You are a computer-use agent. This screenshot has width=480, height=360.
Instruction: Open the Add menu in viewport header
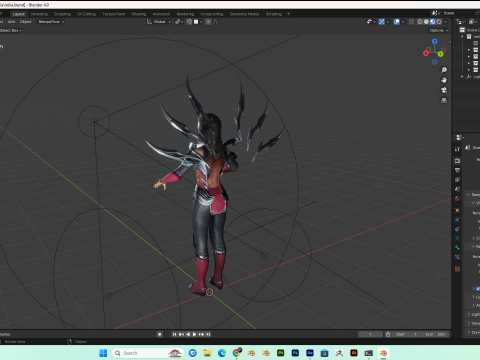[x=11, y=22]
